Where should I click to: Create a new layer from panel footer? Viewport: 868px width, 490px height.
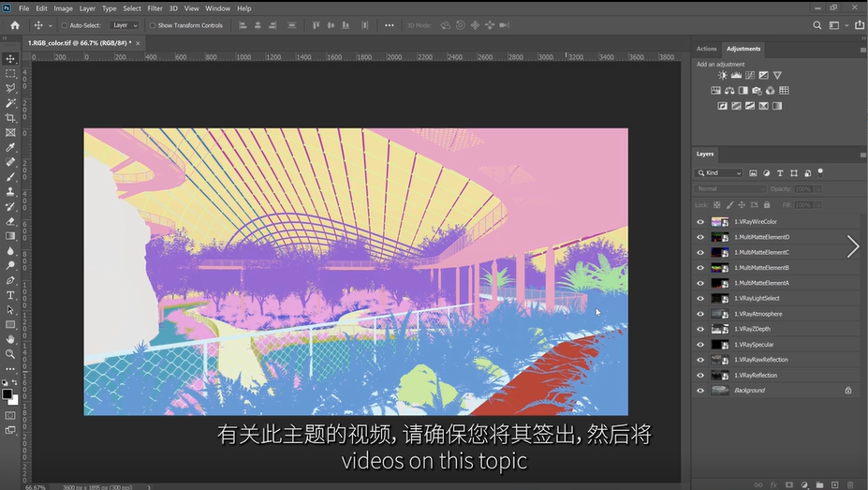[835, 485]
